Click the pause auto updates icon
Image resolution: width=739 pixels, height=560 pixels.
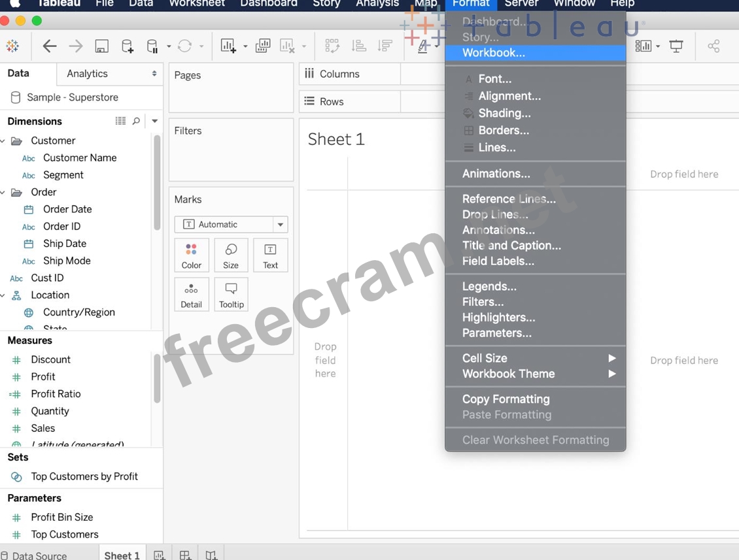(152, 46)
